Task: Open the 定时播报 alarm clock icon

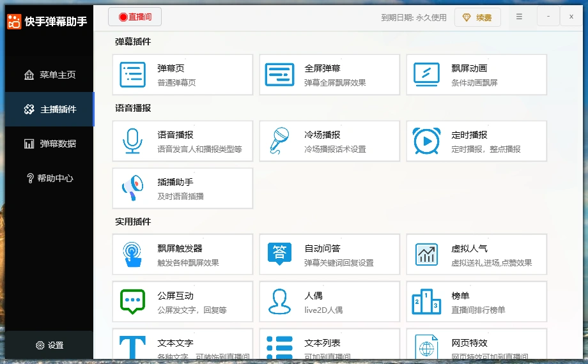Action: point(426,141)
